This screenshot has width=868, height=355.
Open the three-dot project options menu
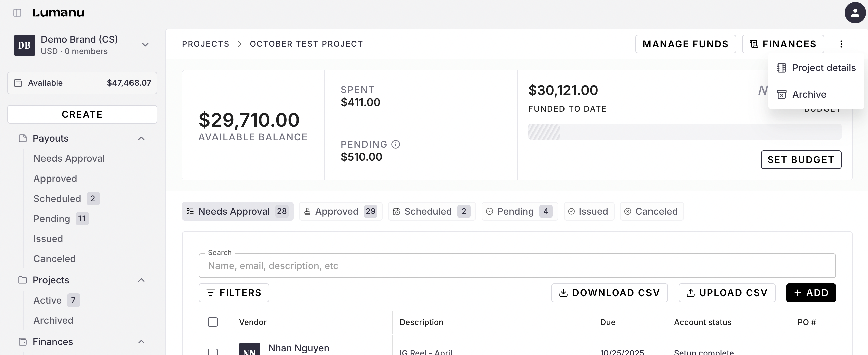tap(841, 44)
